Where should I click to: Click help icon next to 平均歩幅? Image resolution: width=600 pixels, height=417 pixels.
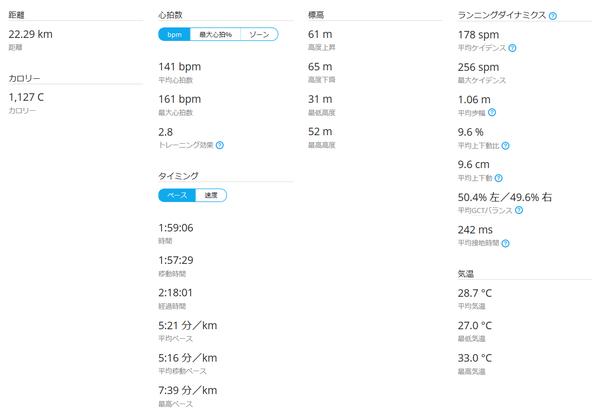[x=492, y=112]
